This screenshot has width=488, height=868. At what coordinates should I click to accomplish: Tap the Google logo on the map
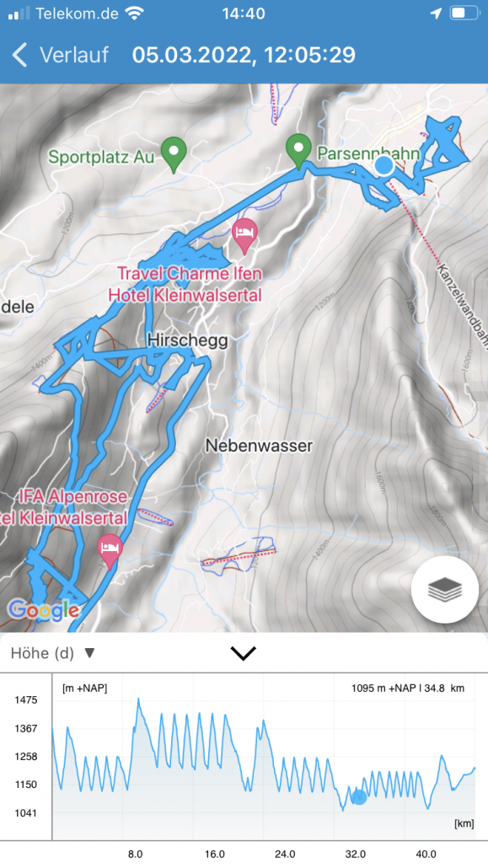point(43,610)
